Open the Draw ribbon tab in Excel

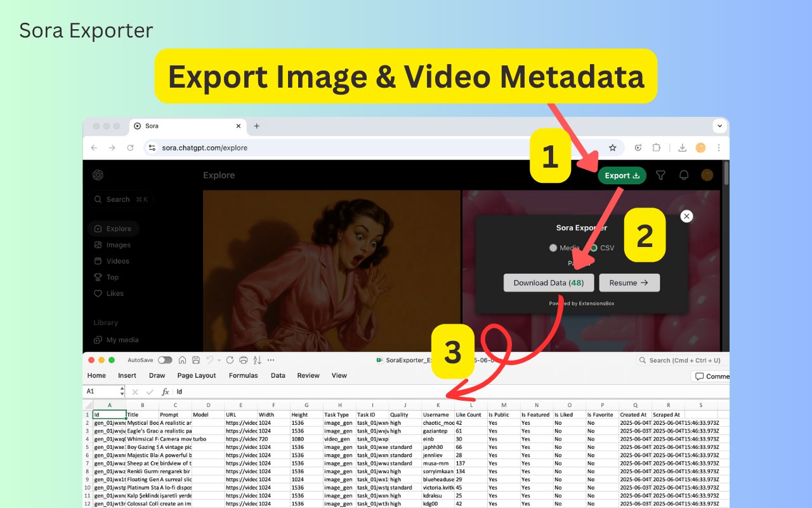coord(157,375)
